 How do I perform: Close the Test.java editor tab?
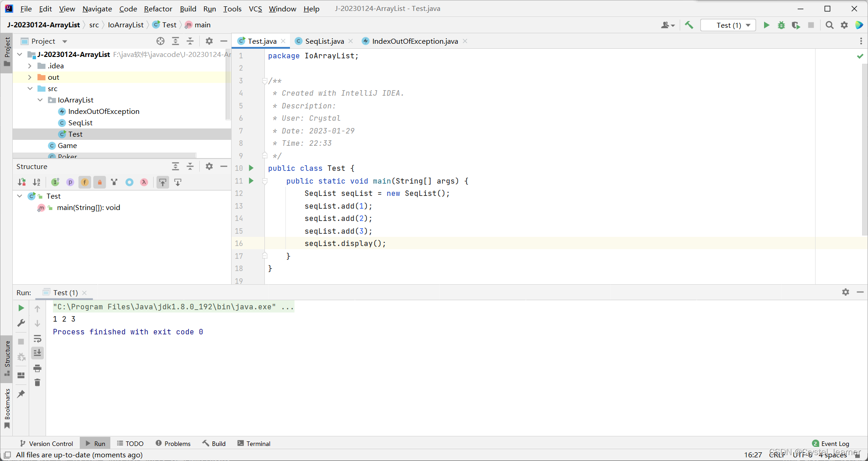pos(283,41)
